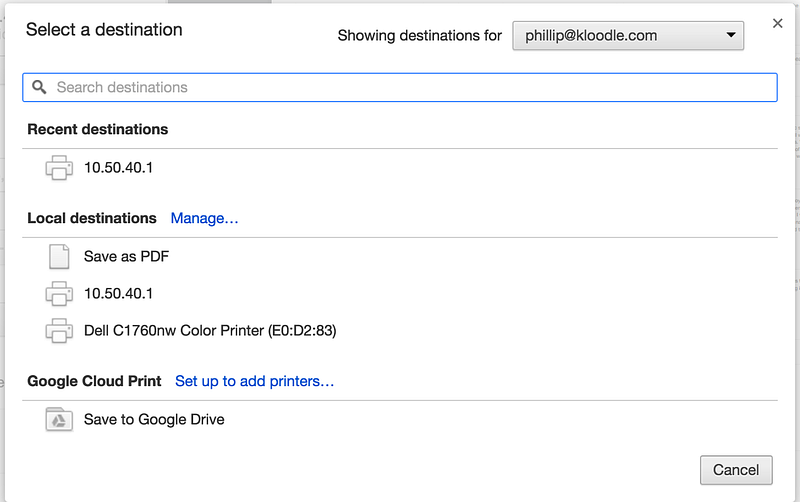Choose Save to Google Drive

[154, 420]
